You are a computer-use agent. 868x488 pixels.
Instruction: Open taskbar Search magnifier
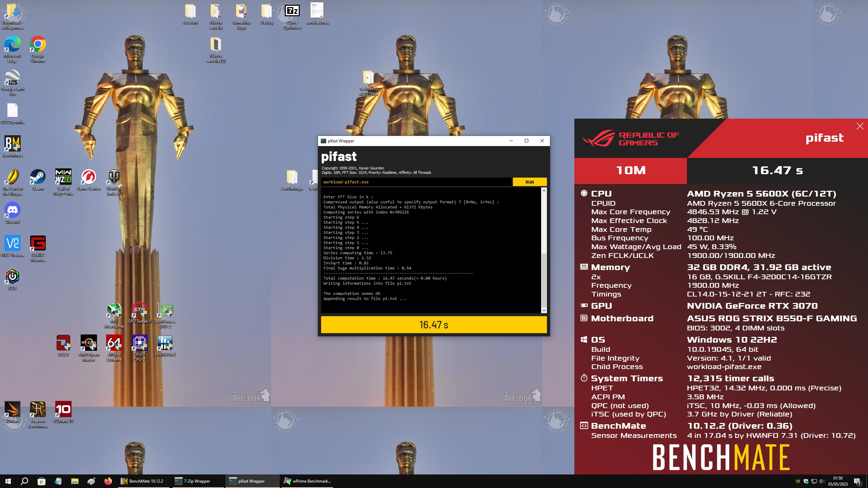[24, 481]
